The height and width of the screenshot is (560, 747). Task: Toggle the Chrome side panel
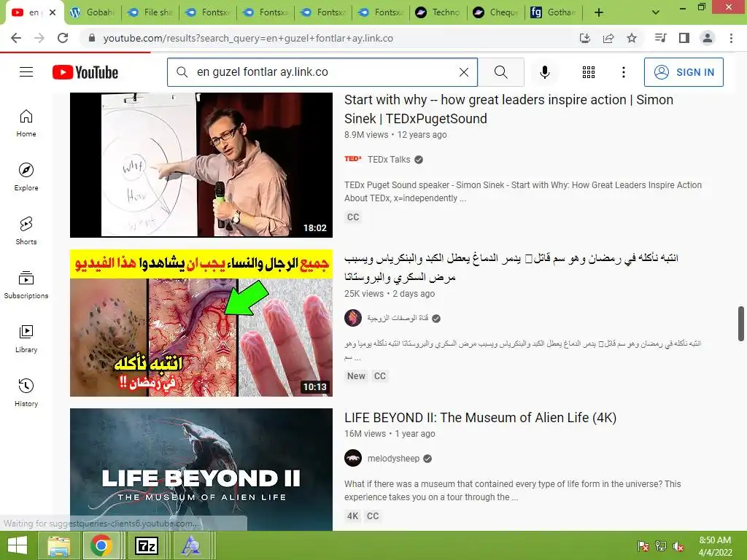pyautogui.click(x=684, y=38)
